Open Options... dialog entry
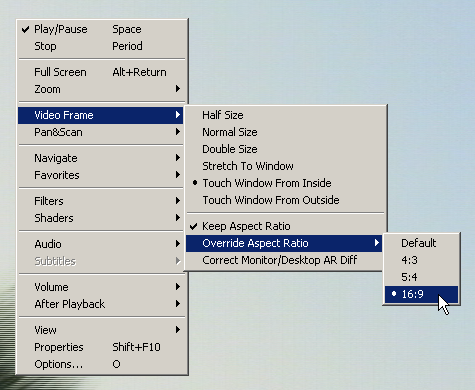 point(101,364)
